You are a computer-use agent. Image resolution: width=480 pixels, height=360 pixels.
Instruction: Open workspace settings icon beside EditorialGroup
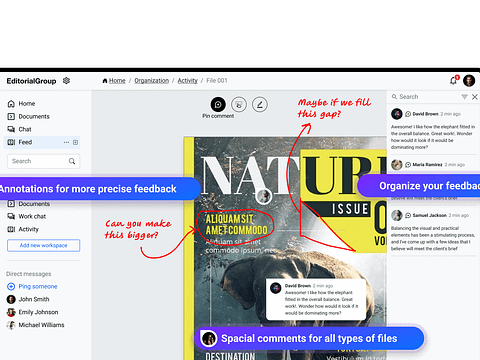pyautogui.click(x=66, y=81)
